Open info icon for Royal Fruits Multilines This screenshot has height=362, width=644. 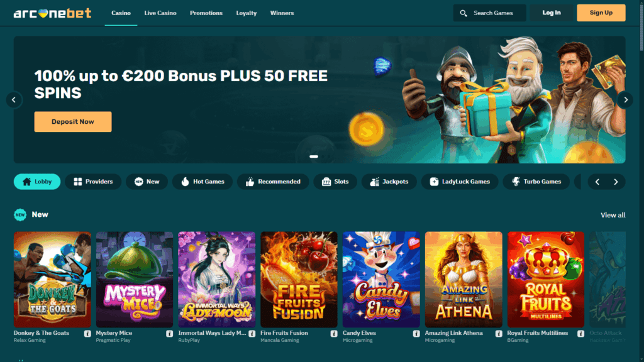[580, 334]
